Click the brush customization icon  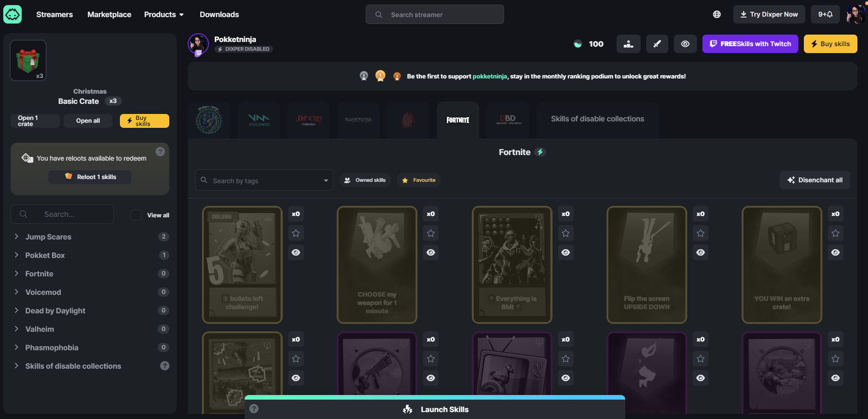tap(657, 44)
